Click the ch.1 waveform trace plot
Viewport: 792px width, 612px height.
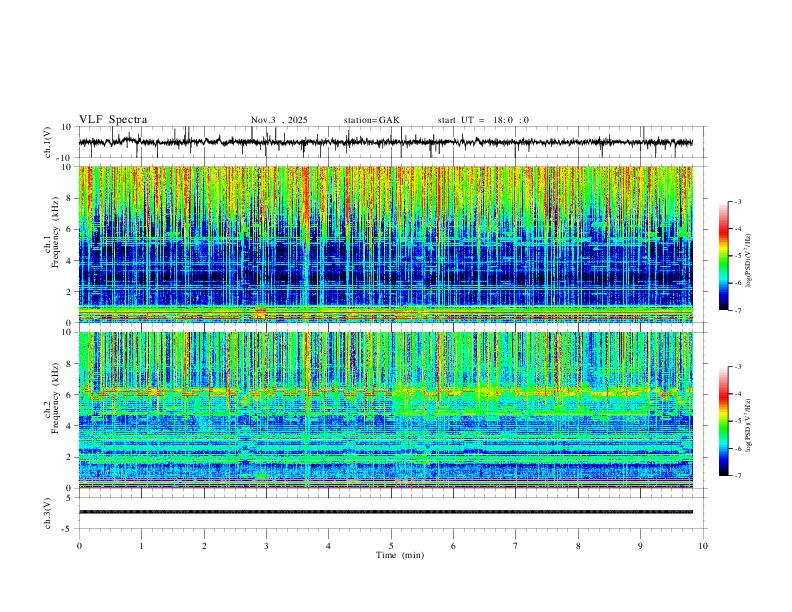(386, 142)
